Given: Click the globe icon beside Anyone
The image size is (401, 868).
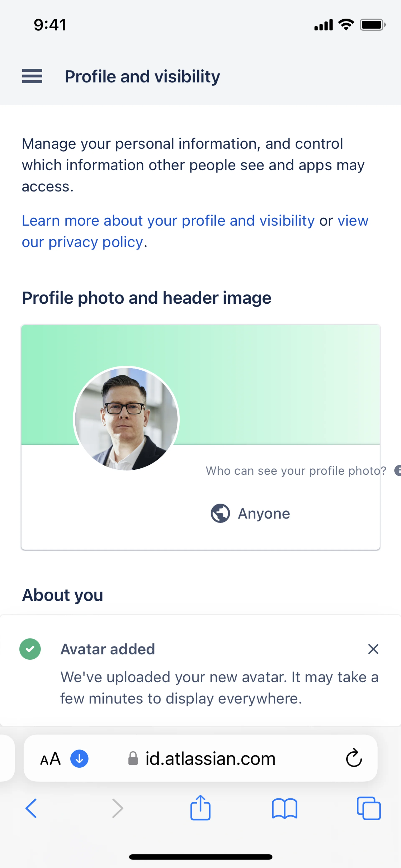Looking at the screenshot, I should point(220,513).
